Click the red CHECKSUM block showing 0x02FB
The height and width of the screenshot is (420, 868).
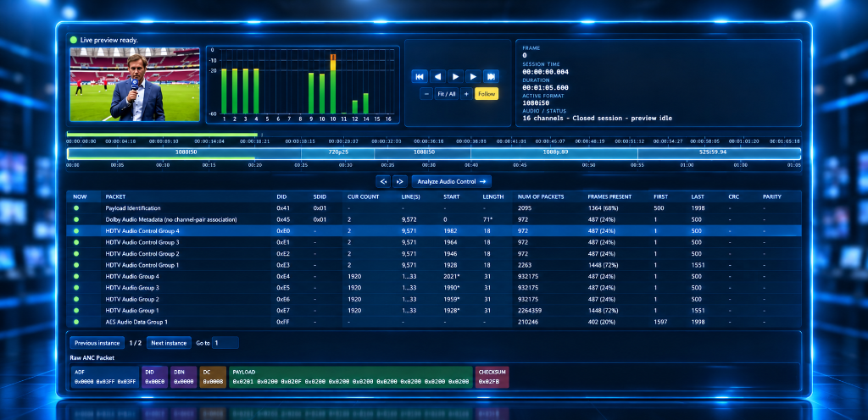tap(492, 377)
